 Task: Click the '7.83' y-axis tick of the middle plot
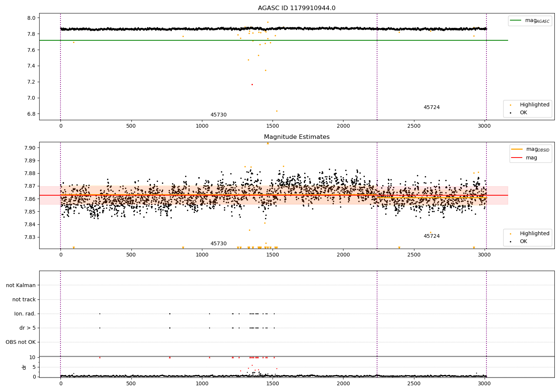(30, 237)
